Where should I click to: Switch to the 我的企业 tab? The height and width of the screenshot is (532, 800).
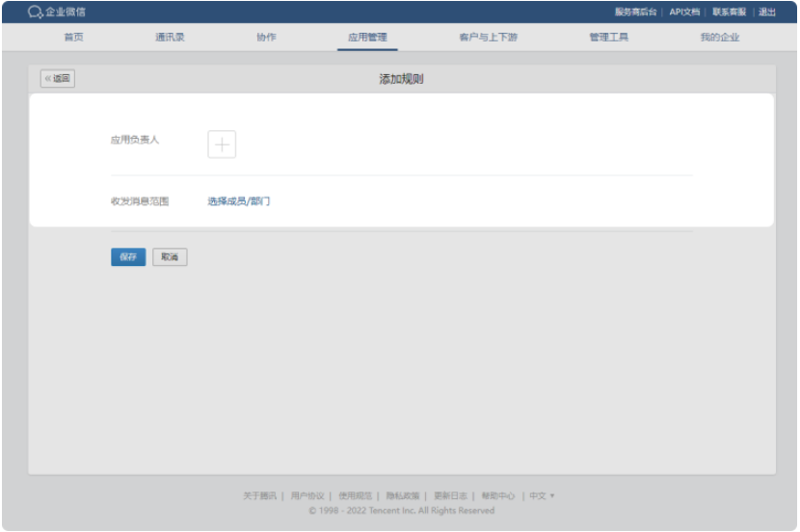720,38
